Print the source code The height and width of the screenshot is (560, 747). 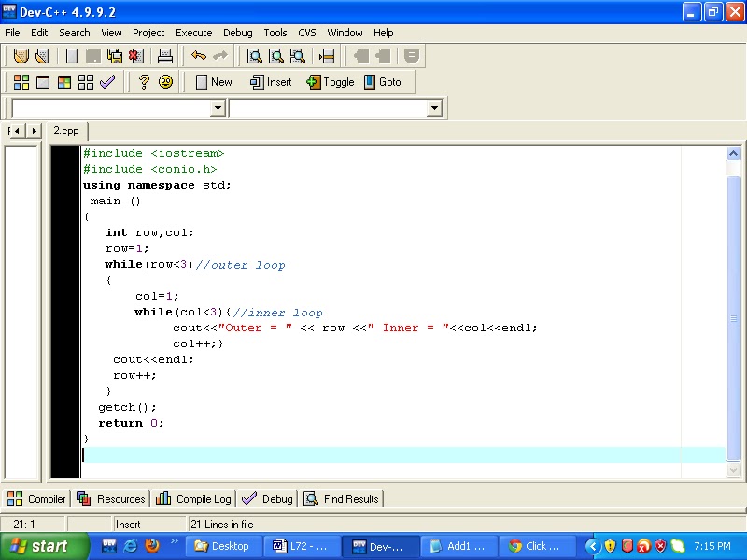[x=165, y=55]
